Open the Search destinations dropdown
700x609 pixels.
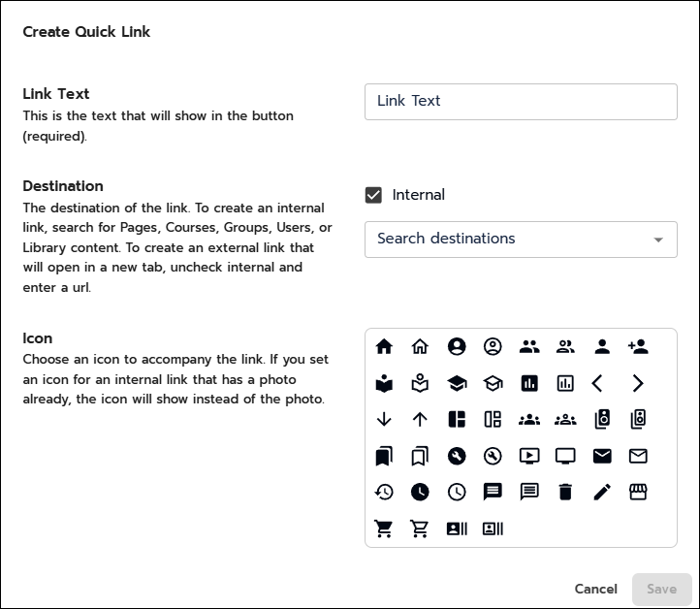521,239
